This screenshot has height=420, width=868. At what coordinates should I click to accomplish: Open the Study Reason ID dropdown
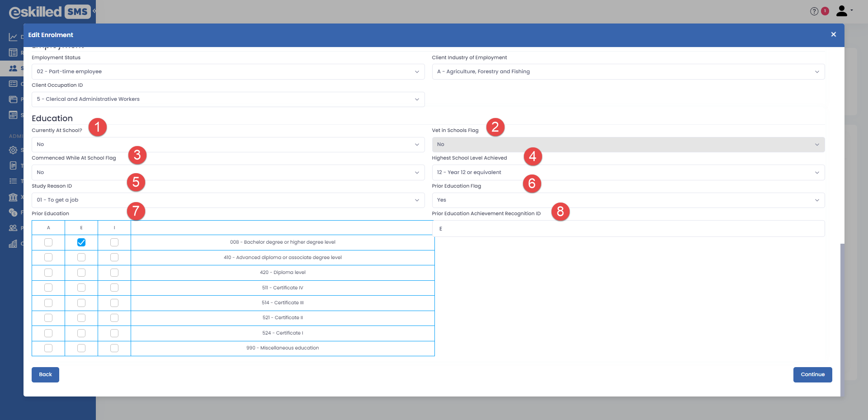228,200
